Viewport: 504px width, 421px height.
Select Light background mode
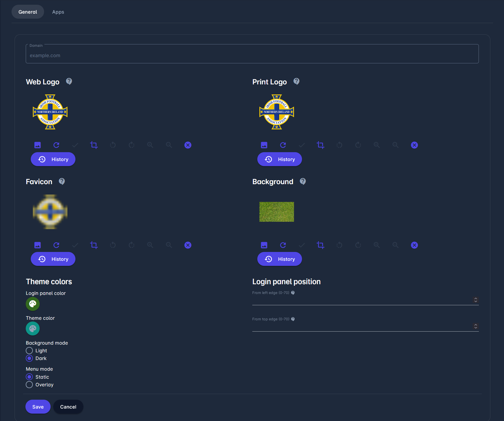pos(29,351)
